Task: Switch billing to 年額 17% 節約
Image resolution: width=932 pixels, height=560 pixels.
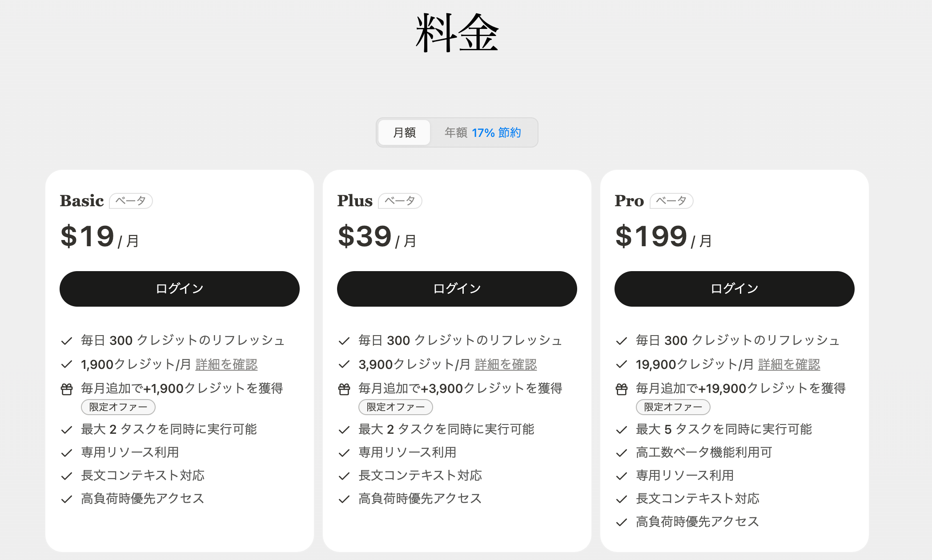Action: (x=483, y=132)
